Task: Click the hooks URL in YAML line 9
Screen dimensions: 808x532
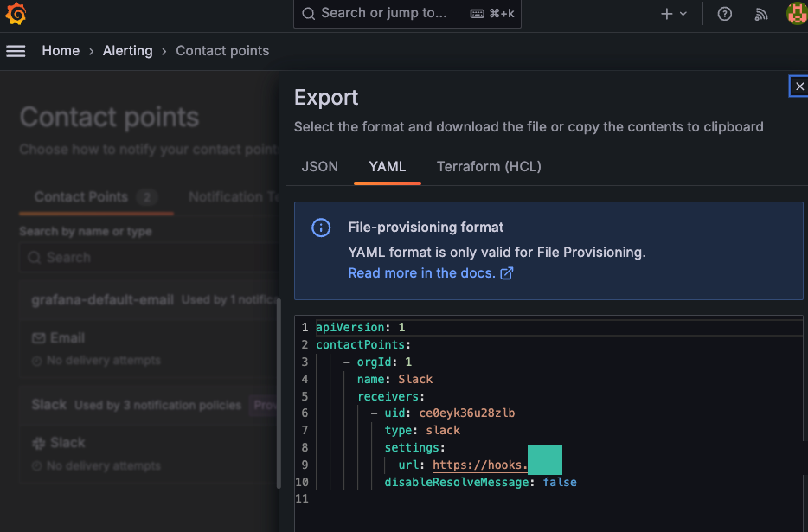Action: point(480,465)
